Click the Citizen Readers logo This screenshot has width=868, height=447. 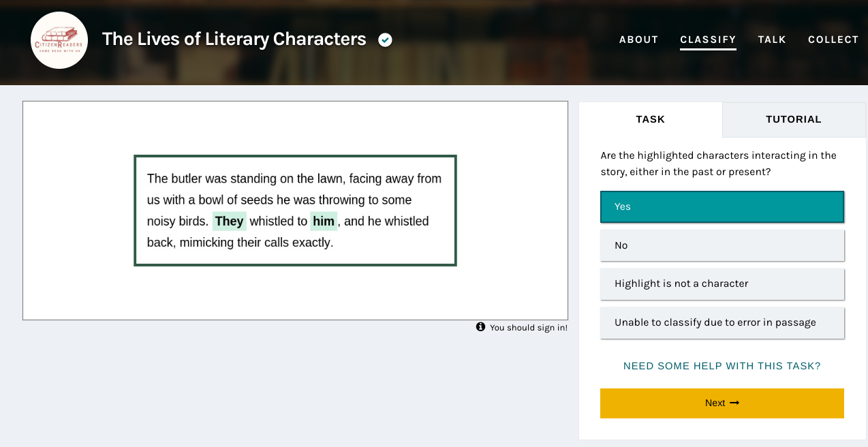tap(59, 40)
